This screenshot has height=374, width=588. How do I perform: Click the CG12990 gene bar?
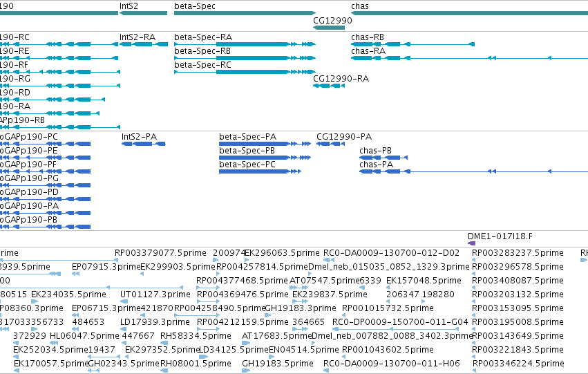329,28
